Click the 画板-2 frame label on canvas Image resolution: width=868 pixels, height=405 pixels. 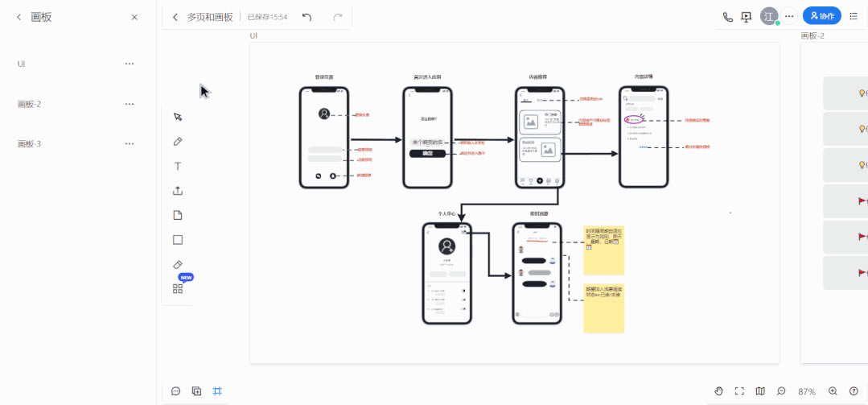click(812, 36)
